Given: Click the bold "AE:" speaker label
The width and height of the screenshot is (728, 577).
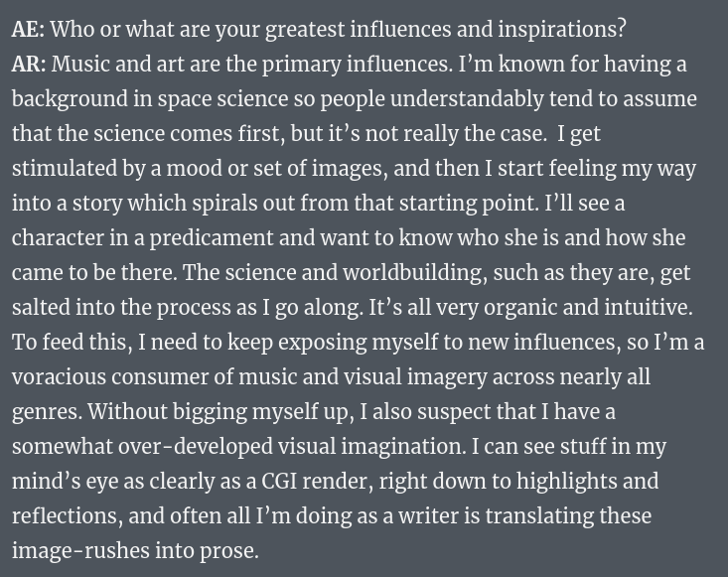Looking at the screenshot, I should point(28,30).
